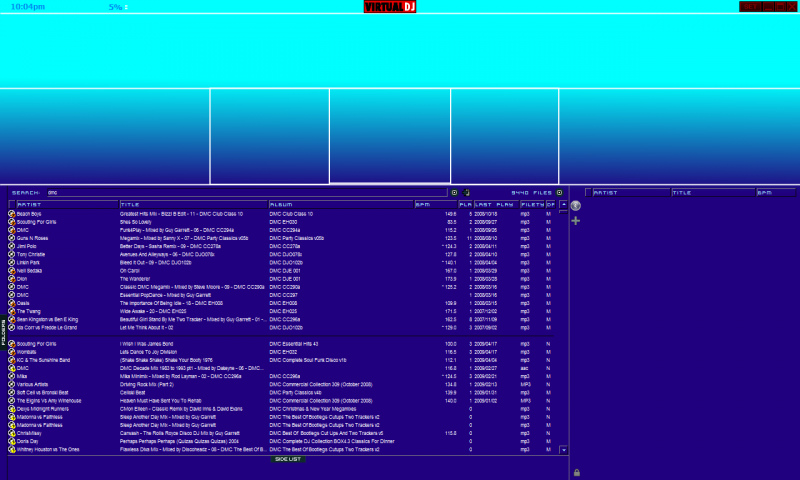Click the track icon next to Soft Cell vs Bronski Beat
Image resolution: width=800 pixels, height=480 pixels.
point(11,393)
